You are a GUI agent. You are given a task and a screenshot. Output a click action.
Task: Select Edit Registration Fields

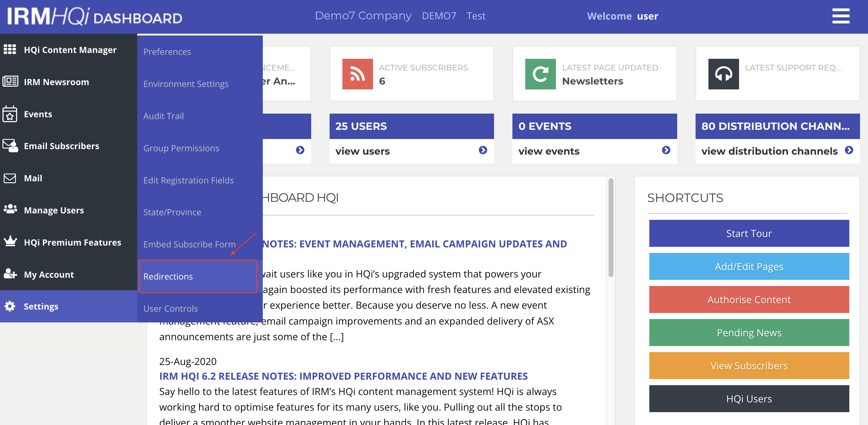click(x=188, y=180)
